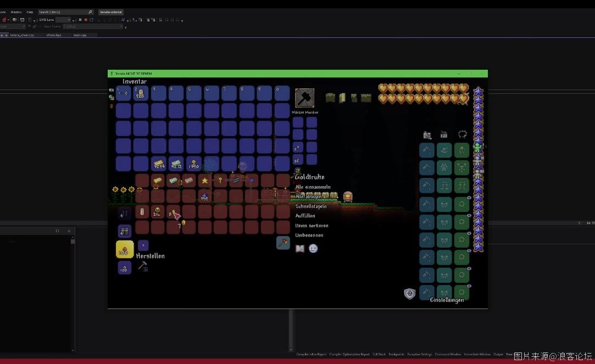Pick inventory item stack labeled 1390
The width and height of the screenshot is (595, 364).
point(193,164)
